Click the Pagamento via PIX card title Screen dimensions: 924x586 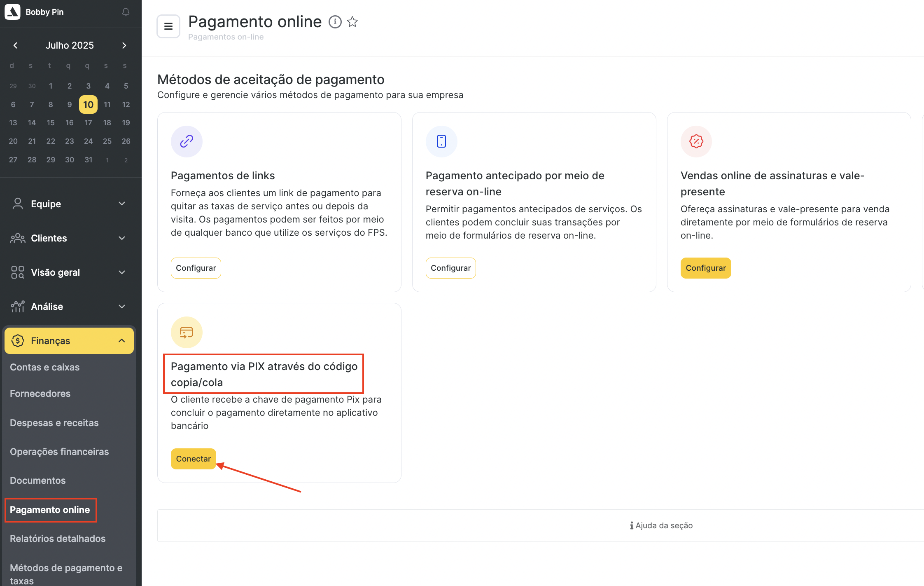pos(264,374)
